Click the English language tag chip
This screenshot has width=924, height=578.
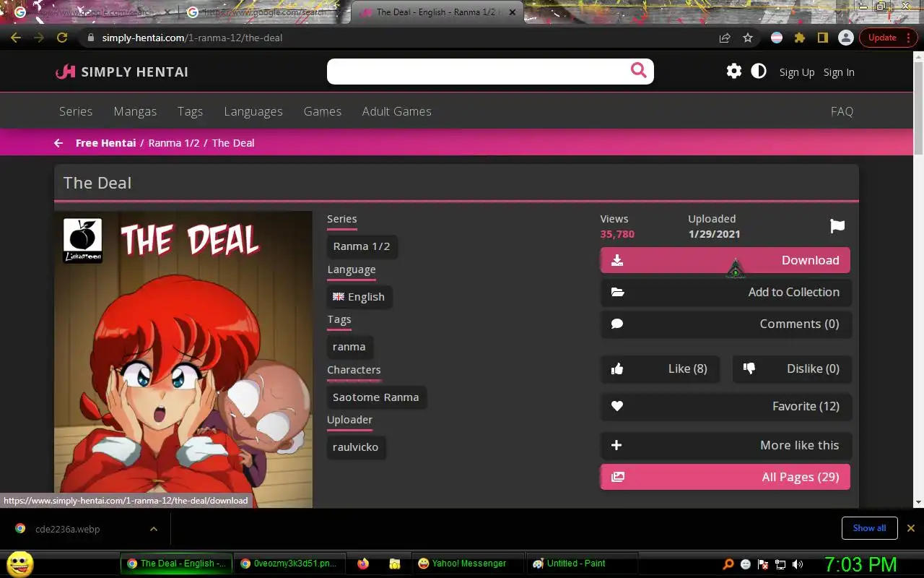click(x=359, y=297)
